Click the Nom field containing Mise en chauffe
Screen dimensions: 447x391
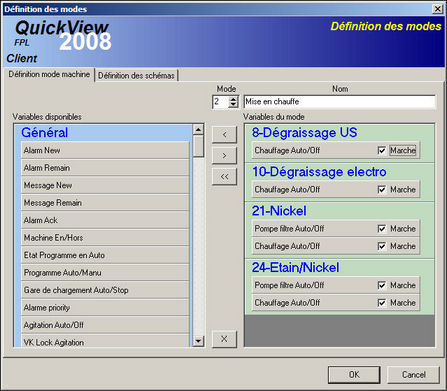pos(339,102)
